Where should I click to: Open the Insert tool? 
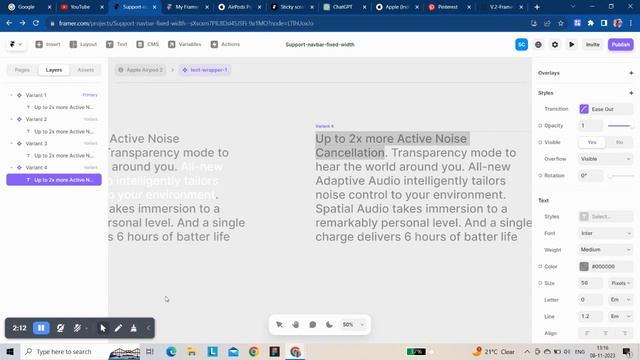point(48,44)
